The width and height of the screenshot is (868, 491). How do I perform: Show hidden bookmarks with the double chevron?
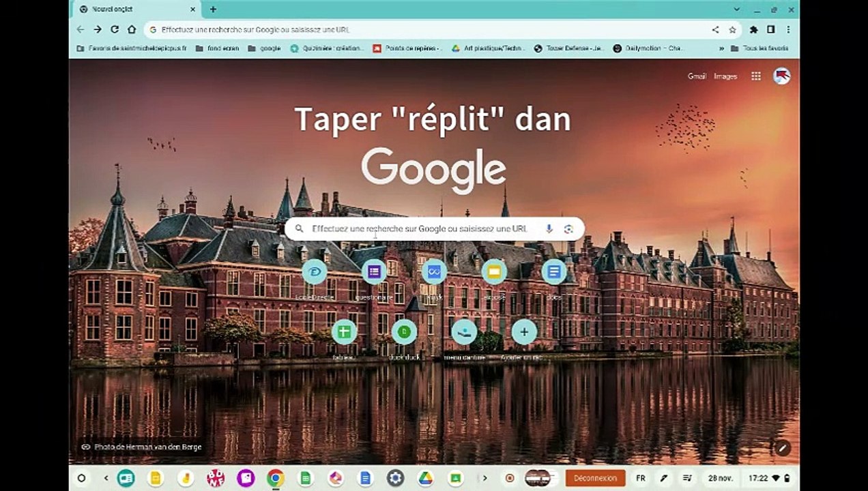click(x=722, y=48)
